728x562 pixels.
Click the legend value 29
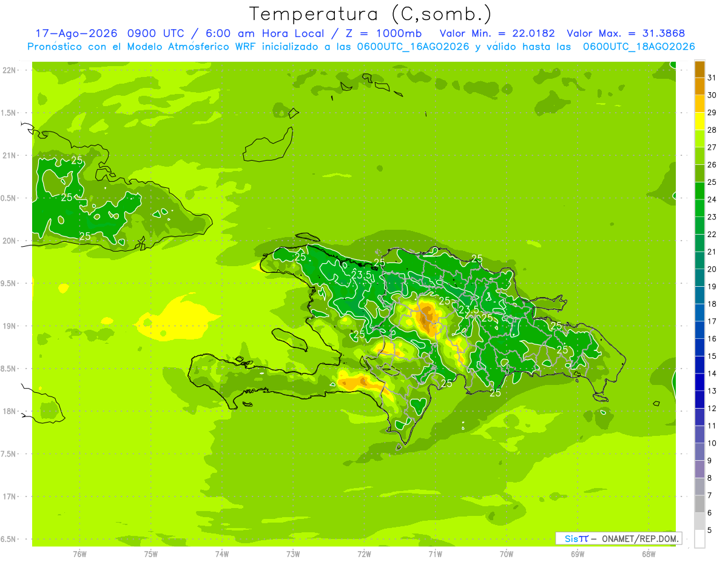tap(712, 113)
